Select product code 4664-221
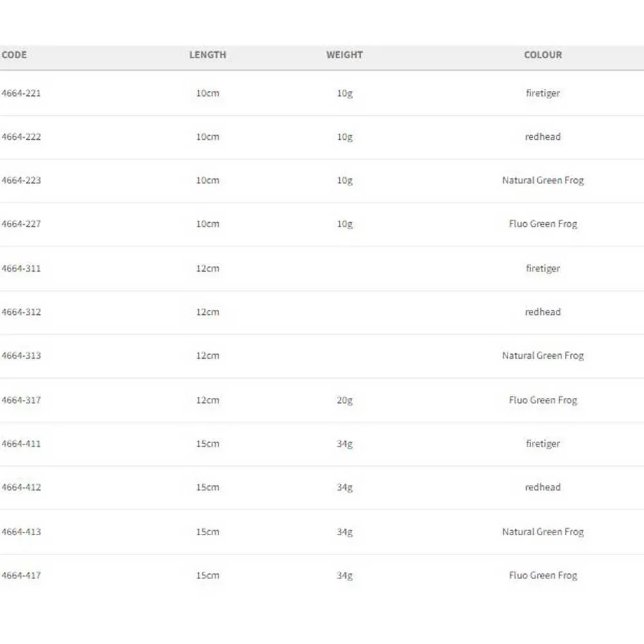 click(x=21, y=93)
